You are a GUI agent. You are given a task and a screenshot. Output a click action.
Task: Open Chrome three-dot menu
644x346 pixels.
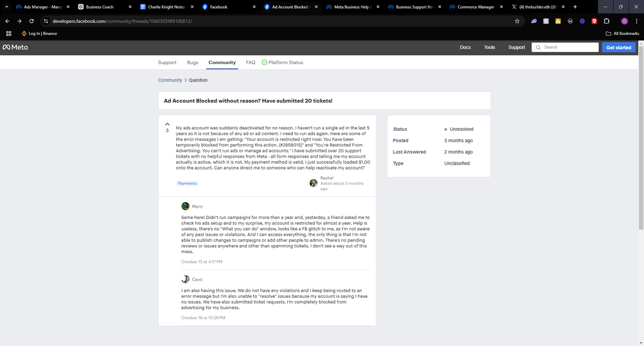pos(636,21)
